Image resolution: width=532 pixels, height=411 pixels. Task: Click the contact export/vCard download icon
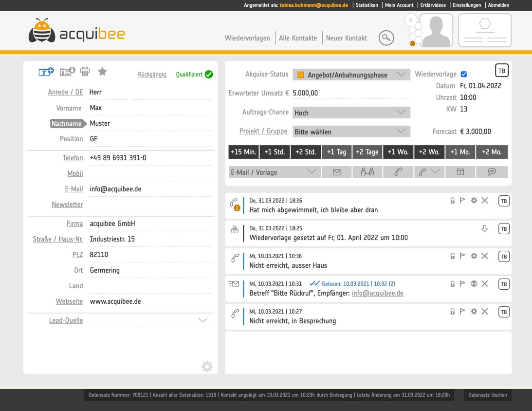pos(66,71)
